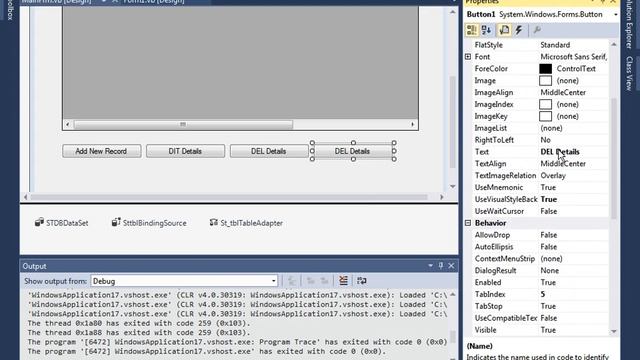
Task: Open Class View side tab
Action: click(x=629, y=73)
